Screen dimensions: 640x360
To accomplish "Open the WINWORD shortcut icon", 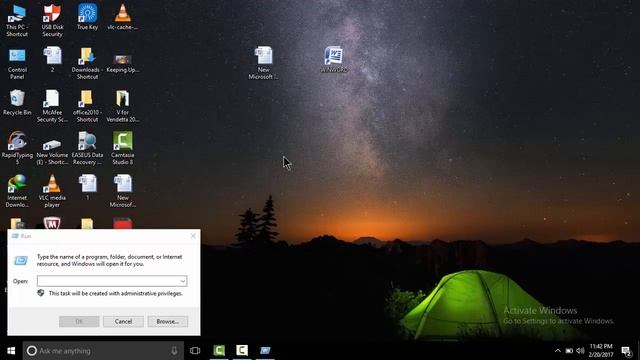I will point(334,60).
